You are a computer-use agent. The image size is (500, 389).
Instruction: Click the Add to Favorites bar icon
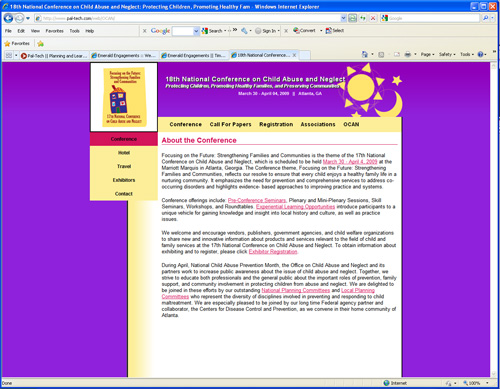pyautogui.click(x=40, y=43)
